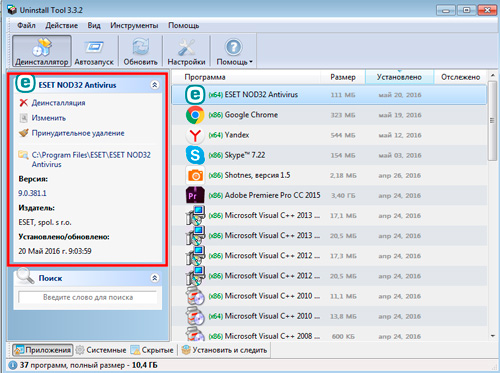The image size is (500, 373).
Task: Select Microsoft Visual C++ 2012 20,5 МБ row
Action: coord(329,276)
